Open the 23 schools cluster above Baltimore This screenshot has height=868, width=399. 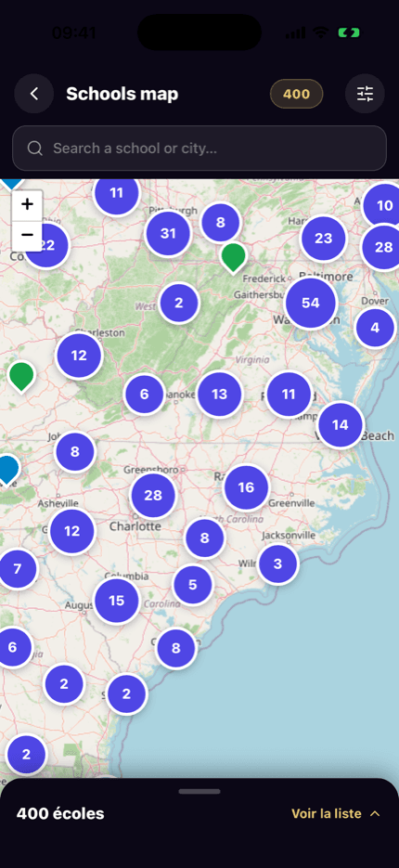[x=323, y=239]
